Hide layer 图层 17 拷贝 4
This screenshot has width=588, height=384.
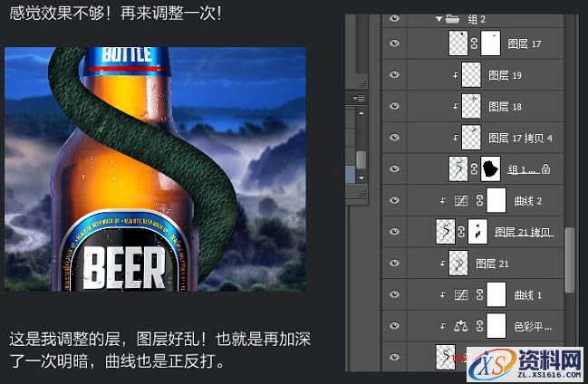394,138
